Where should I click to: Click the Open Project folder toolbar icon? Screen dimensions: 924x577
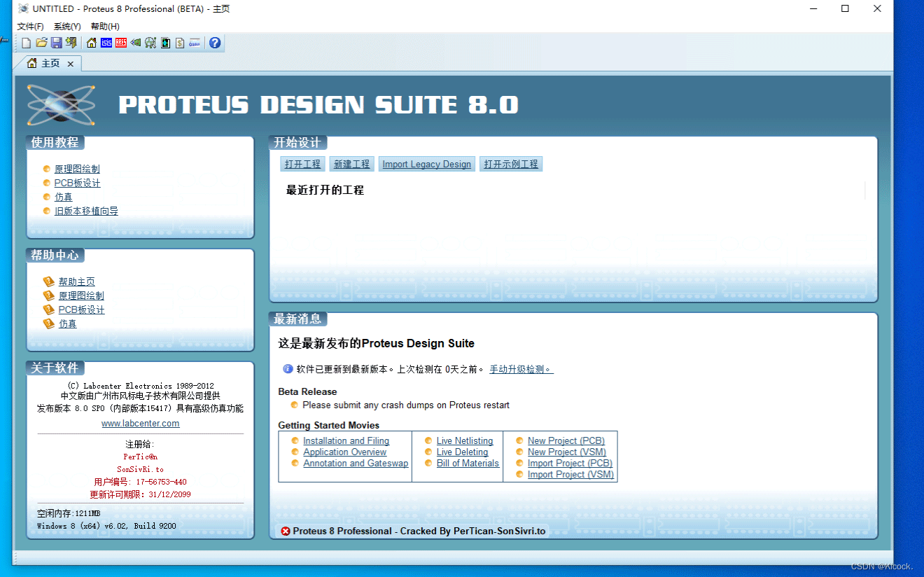pos(41,43)
